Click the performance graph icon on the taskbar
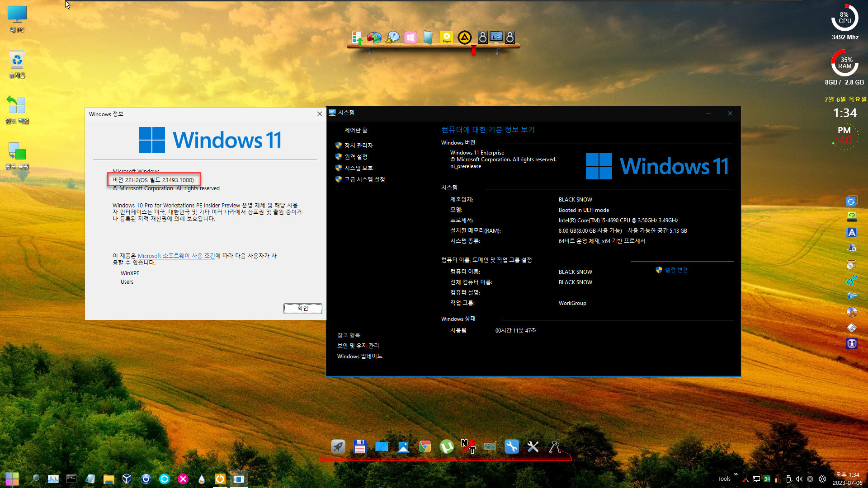The width and height of the screenshot is (868, 488). (x=53, y=479)
